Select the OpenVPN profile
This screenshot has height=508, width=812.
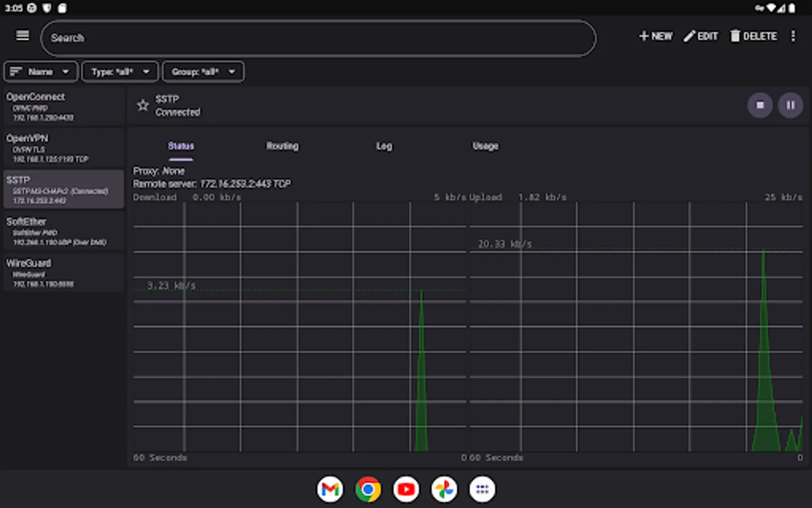pos(63,148)
